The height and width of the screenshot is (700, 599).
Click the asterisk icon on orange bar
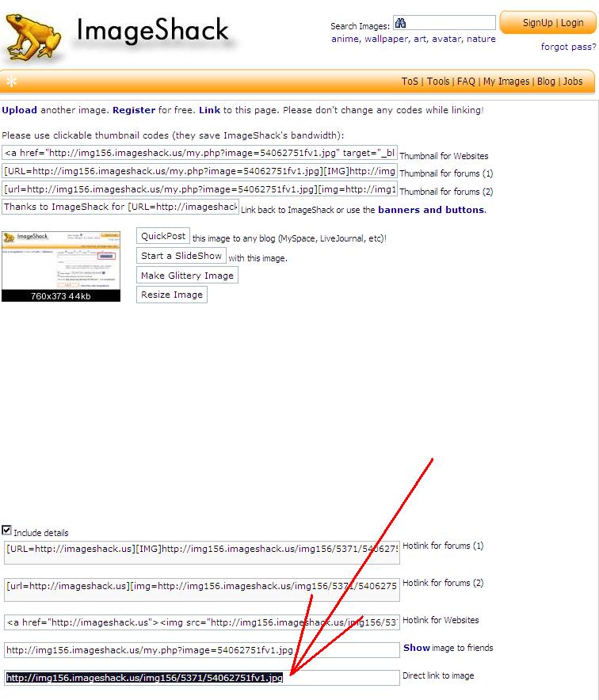[12, 82]
